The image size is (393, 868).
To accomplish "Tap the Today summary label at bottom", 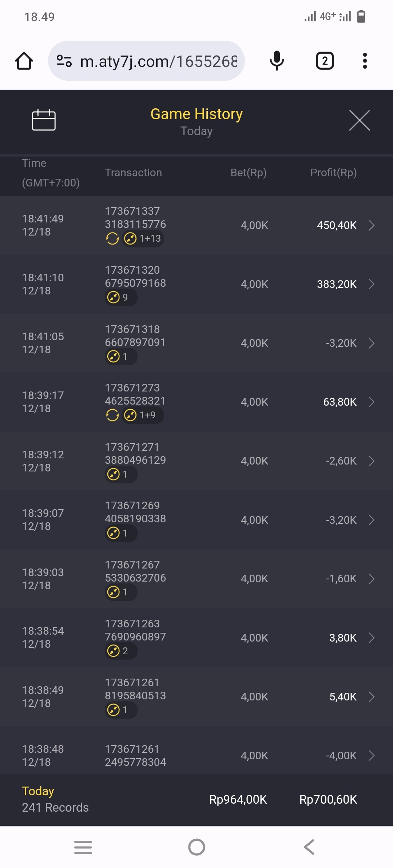I will point(38,791).
